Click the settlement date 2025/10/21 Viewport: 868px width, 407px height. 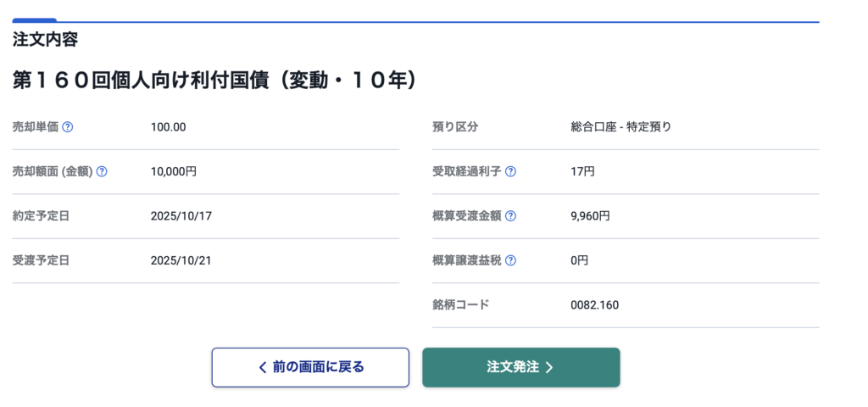181,260
